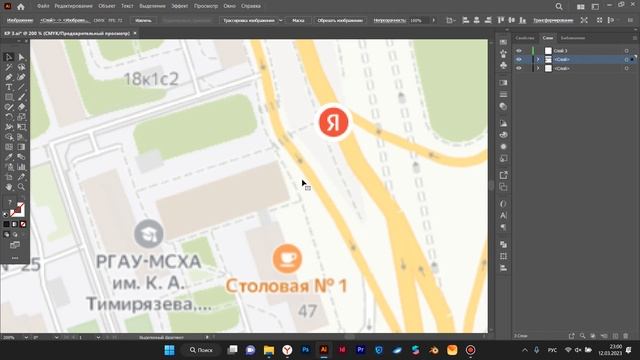Delete selected layer with the trash icon
The image size is (640, 360).
pos(626,336)
